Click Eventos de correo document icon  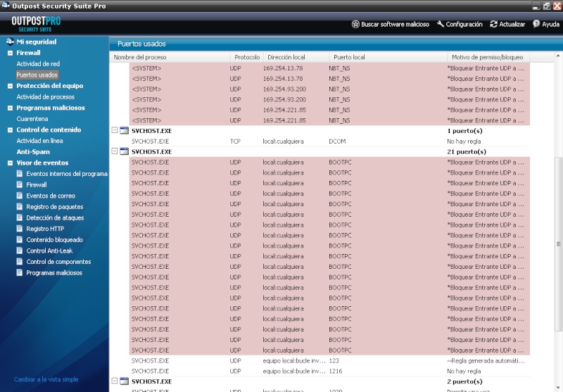[20, 196]
